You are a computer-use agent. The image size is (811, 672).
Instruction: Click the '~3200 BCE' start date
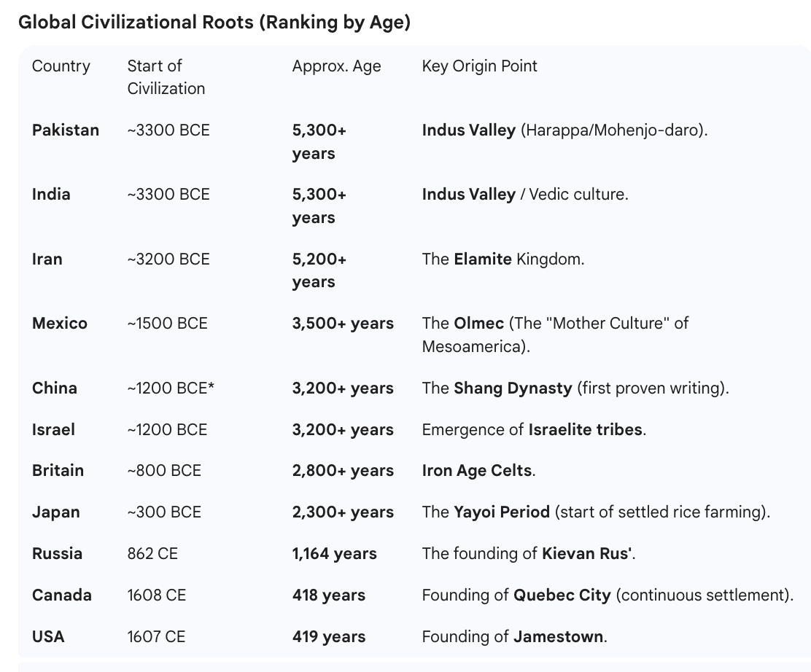[168, 259]
